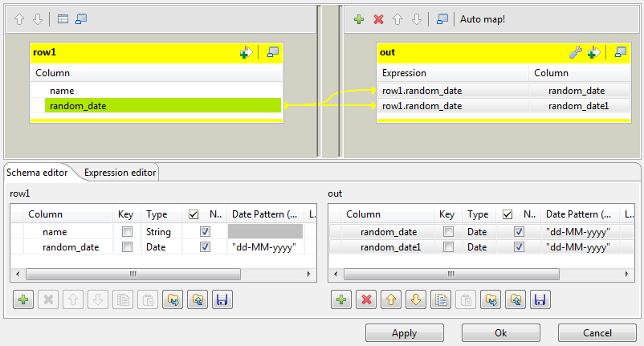Click Date Pattern header in out schema
The height and width of the screenshot is (346, 644).
tap(579, 214)
